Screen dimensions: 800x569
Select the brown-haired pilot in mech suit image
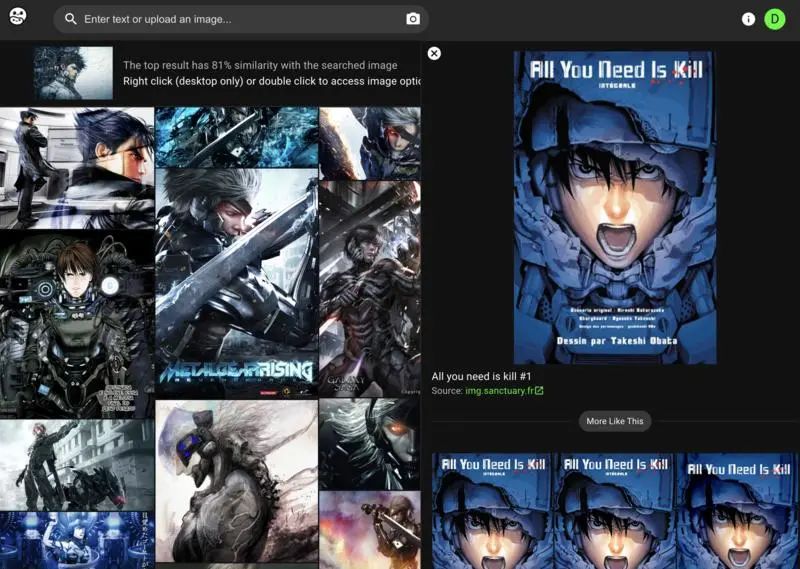click(77, 325)
